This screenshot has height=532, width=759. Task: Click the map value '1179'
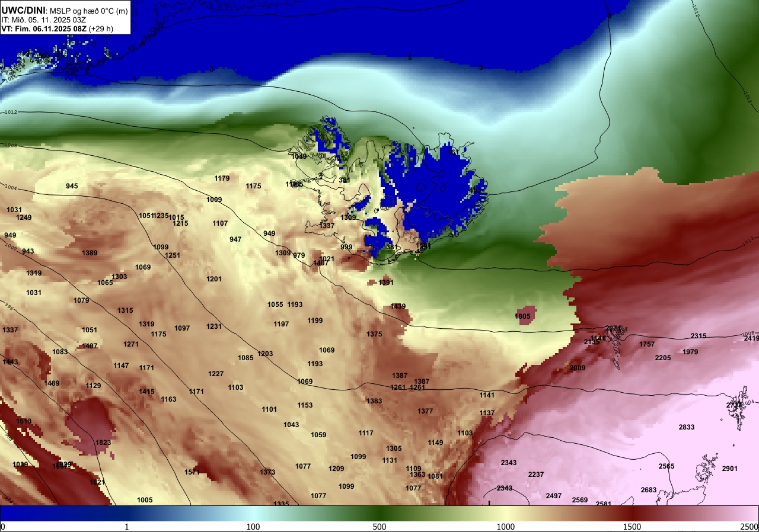(222, 178)
